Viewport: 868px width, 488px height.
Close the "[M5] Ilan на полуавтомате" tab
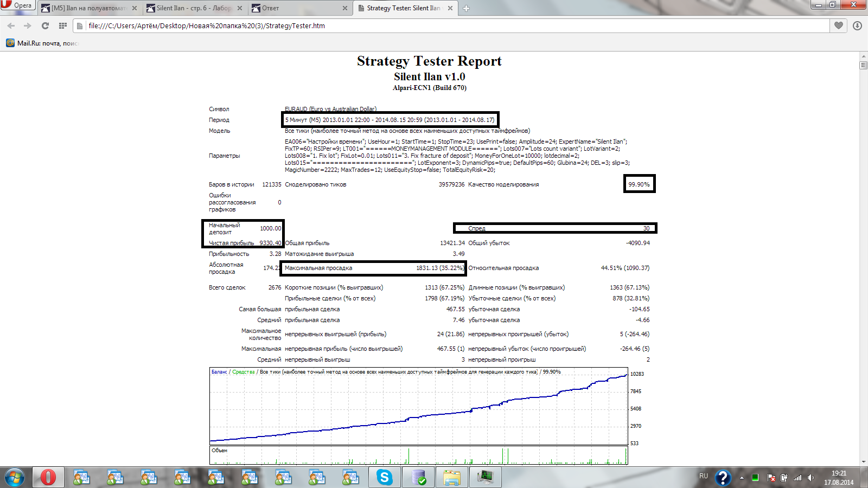(x=135, y=8)
